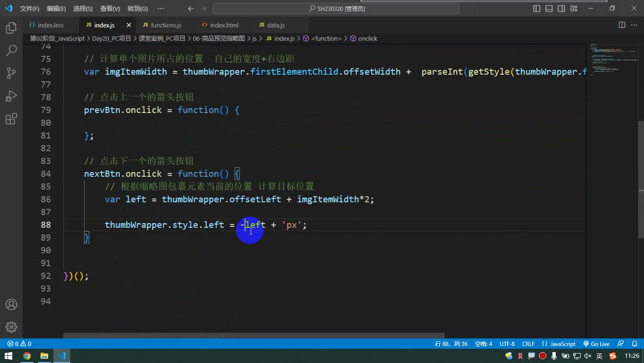Screen dimensions: 644x363
Task: Open the Accounts menu icon
Action: coord(11,304)
